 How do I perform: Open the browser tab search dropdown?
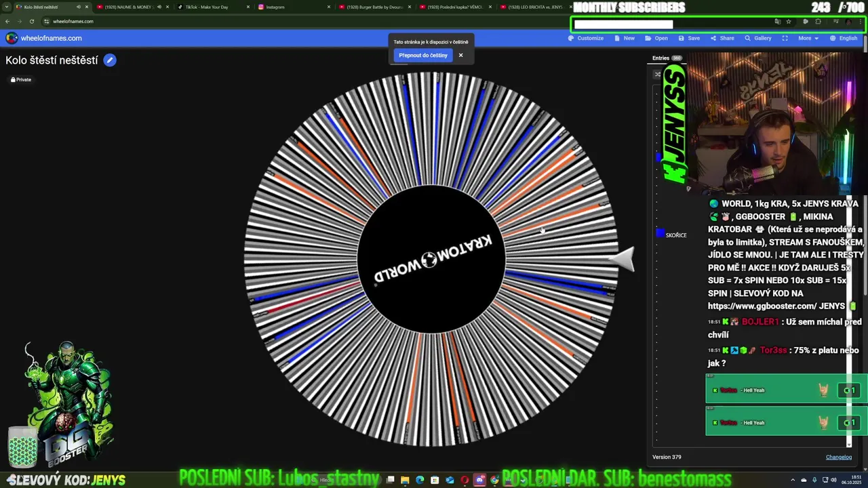tap(6, 7)
